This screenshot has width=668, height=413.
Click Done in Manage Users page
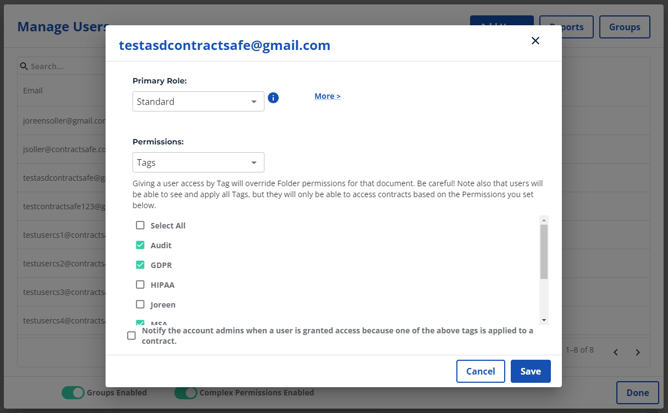[x=637, y=393]
